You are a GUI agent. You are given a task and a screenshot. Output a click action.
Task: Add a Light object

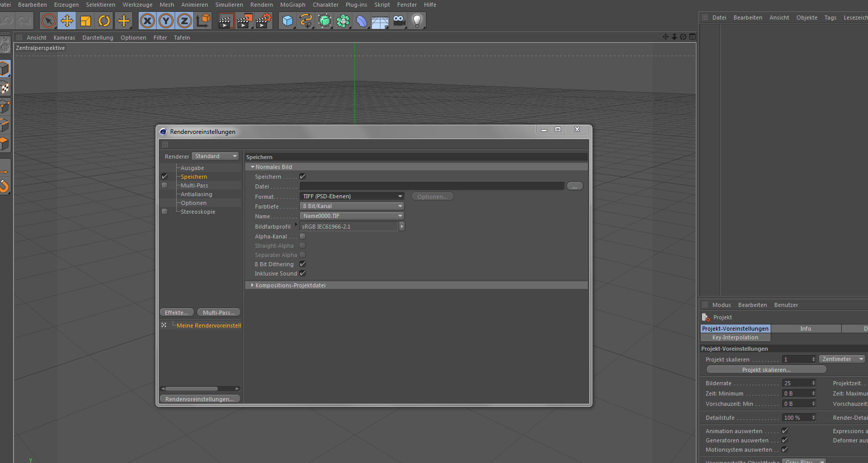pyautogui.click(x=417, y=21)
